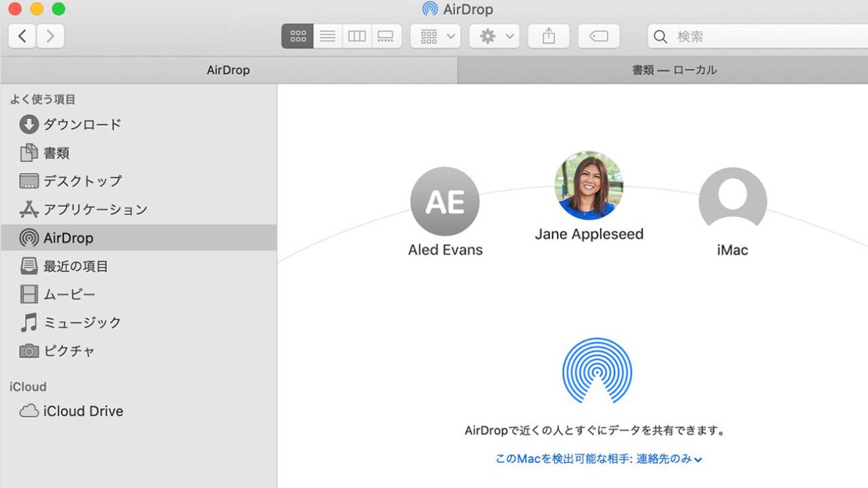Switch to gallery view in toolbar
868x488 pixels.
point(386,37)
